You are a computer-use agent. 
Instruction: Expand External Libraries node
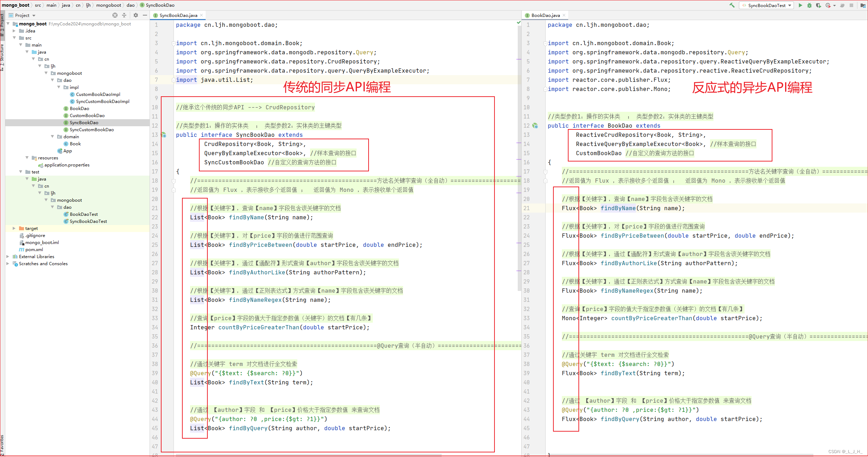click(8, 256)
